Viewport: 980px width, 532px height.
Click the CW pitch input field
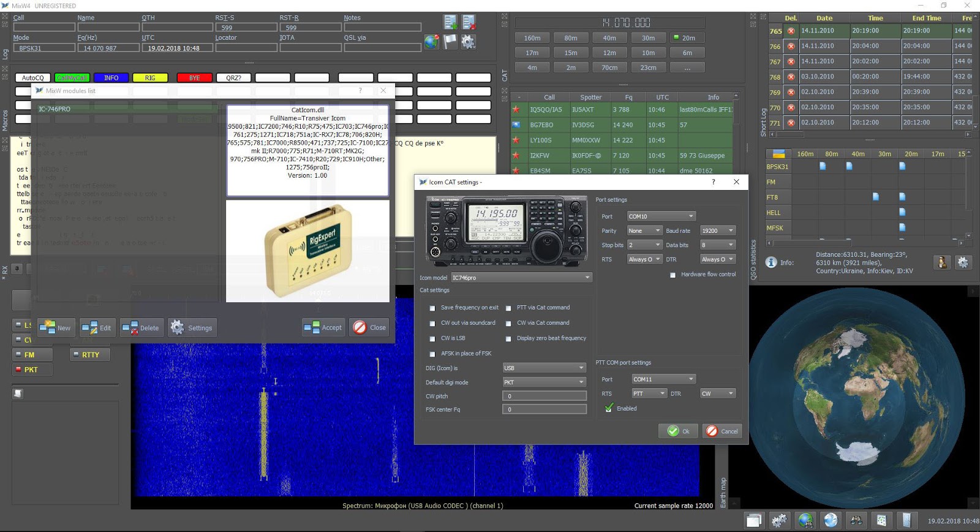coord(545,396)
